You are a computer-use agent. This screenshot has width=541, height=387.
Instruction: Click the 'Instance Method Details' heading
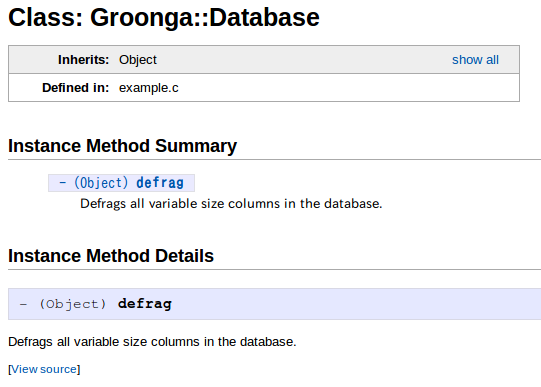(111, 256)
